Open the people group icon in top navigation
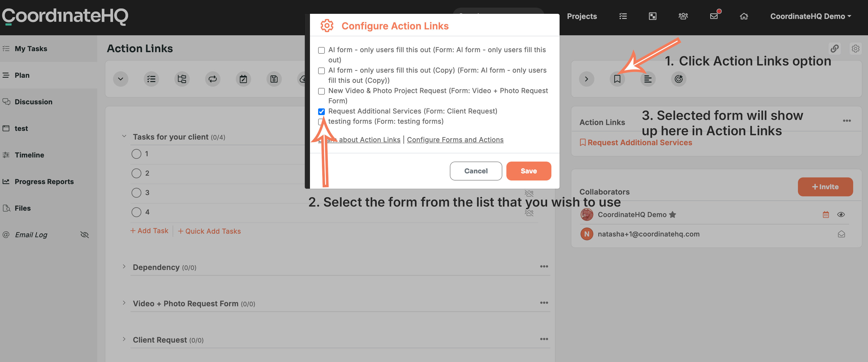 click(683, 16)
